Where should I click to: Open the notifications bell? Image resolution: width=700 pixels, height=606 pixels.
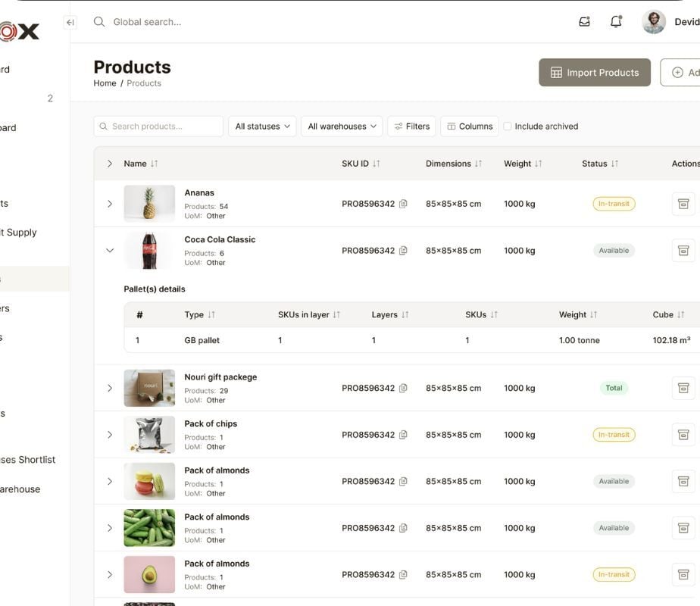pos(616,22)
